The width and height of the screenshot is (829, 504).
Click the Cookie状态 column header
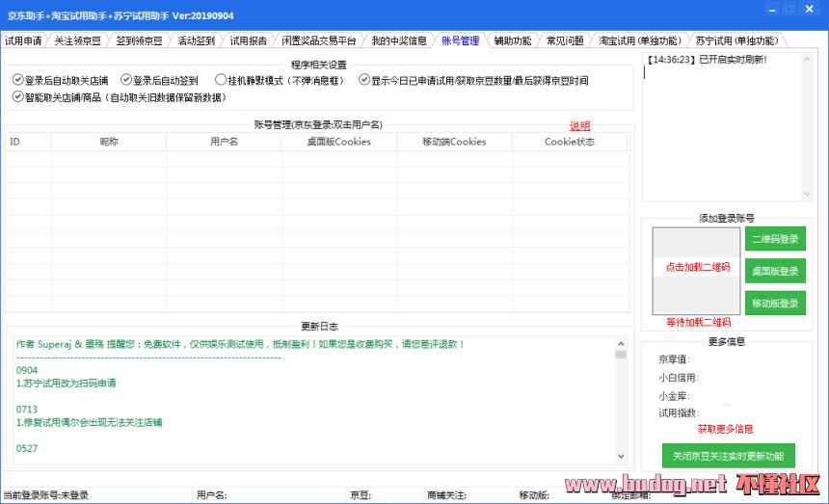570,142
